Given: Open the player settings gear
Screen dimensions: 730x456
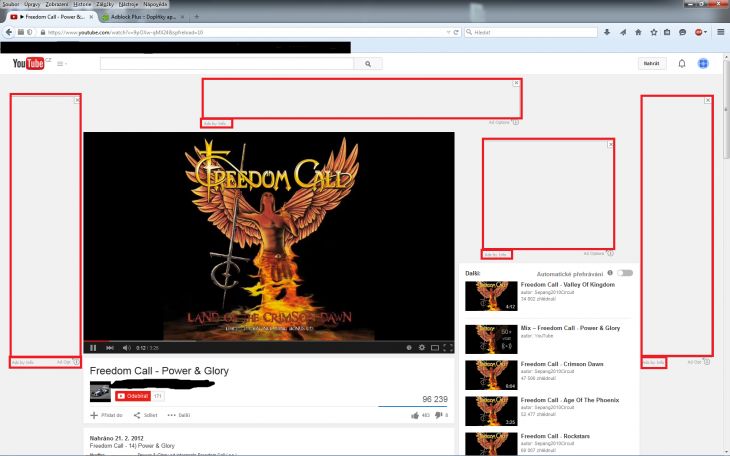Looking at the screenshot, I should pyautogui.click(x=422, y=347).
